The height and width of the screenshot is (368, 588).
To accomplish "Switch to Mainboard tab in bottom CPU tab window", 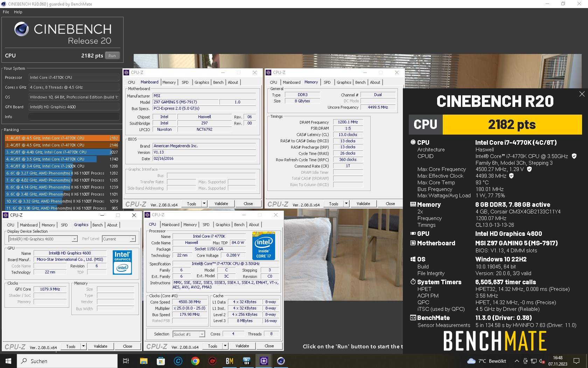I will (x=170, y=225).
